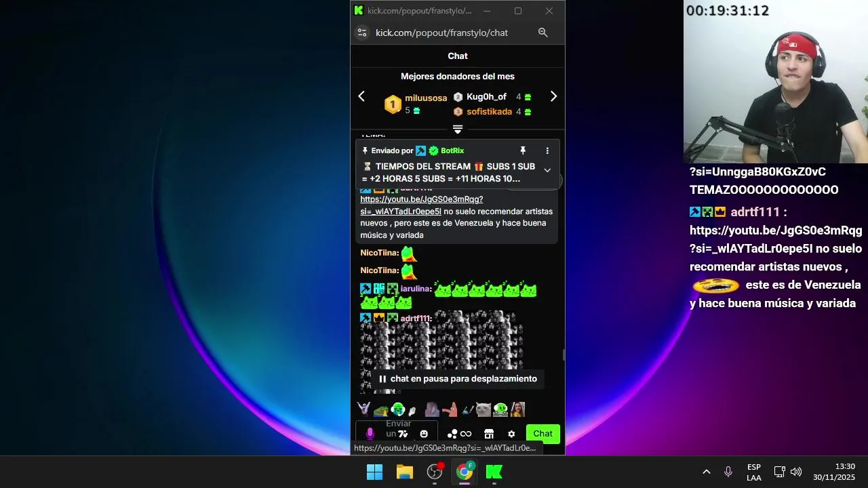The image size is (868, 488).
Task: Click the green Chat send button
Action: click(542, 434)
